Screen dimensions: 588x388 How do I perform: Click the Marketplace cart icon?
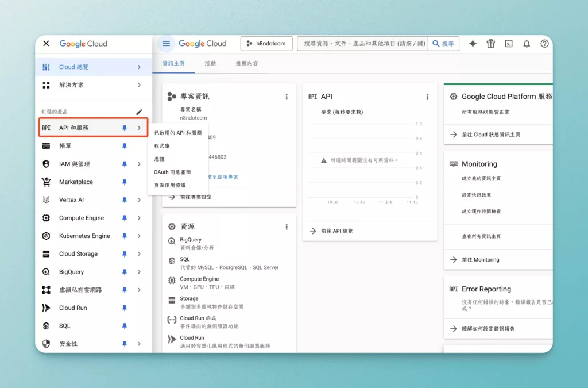(46, 182)
